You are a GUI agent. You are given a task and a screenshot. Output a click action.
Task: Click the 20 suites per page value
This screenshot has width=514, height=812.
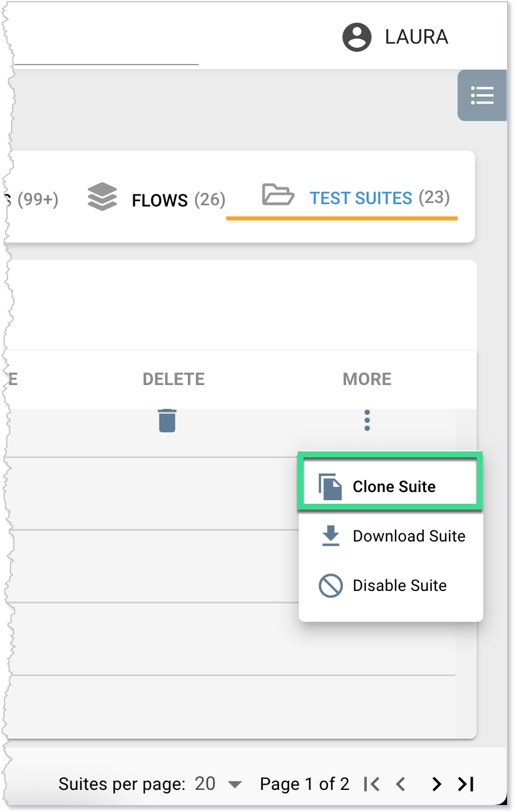pyautogui.click(x=205, y=784)
